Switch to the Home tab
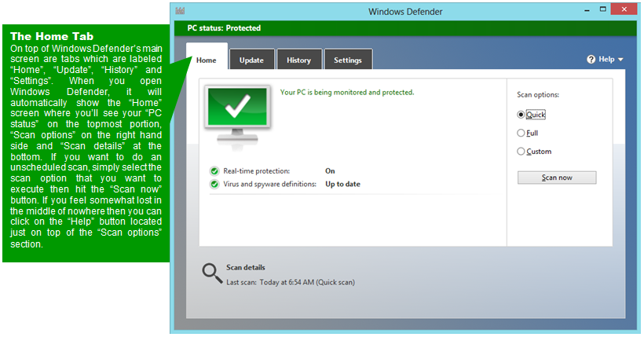The height and width of the screenshot is (337, 644). click(x=207, y=60)
